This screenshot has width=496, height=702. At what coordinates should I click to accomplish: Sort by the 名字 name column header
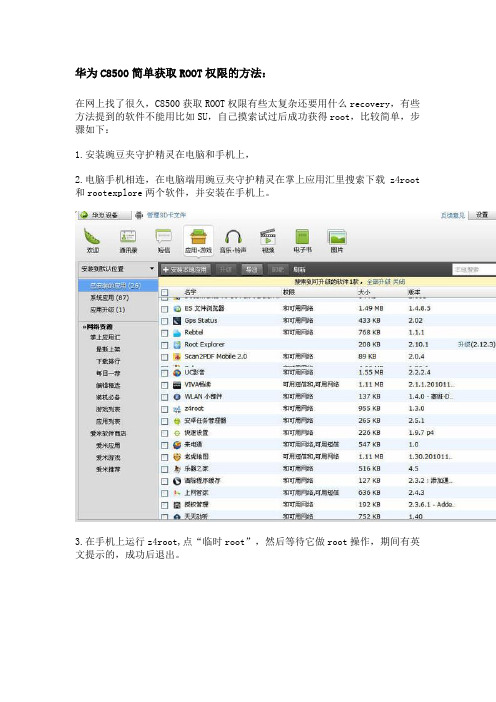190,292
